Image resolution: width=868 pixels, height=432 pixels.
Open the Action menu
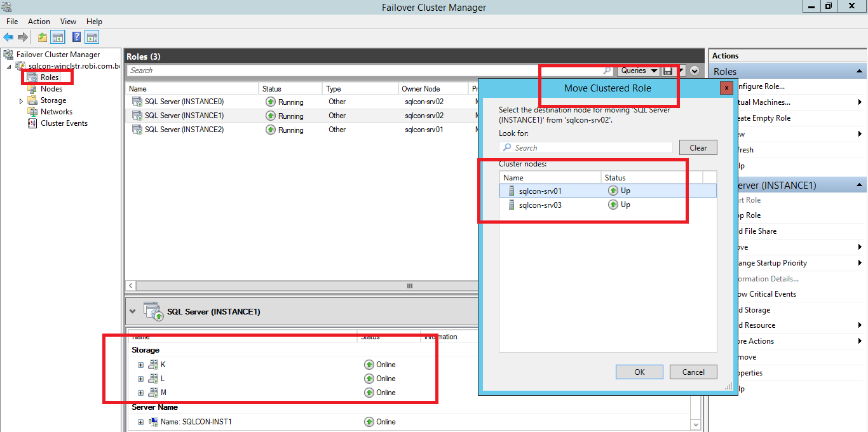pos(39,22)
